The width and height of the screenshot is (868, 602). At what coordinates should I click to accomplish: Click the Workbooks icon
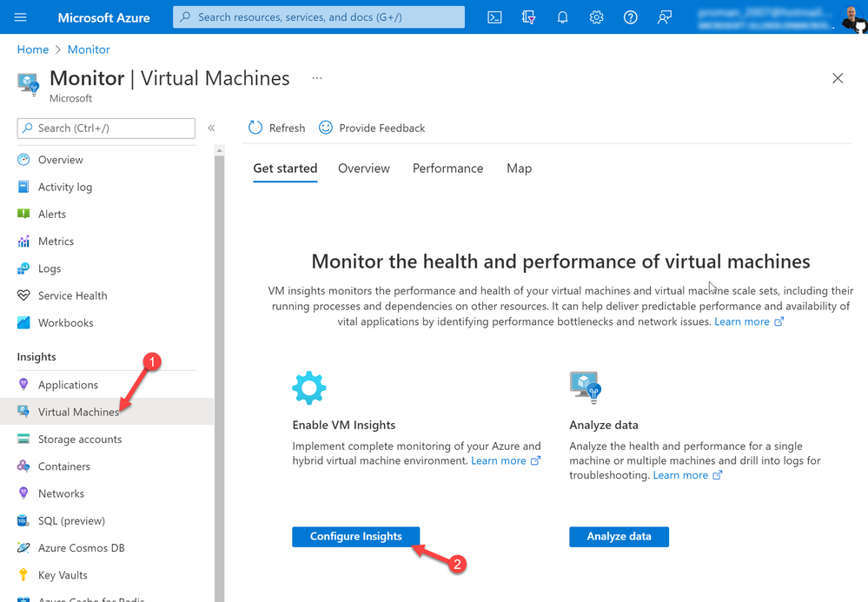pos(23,322)
